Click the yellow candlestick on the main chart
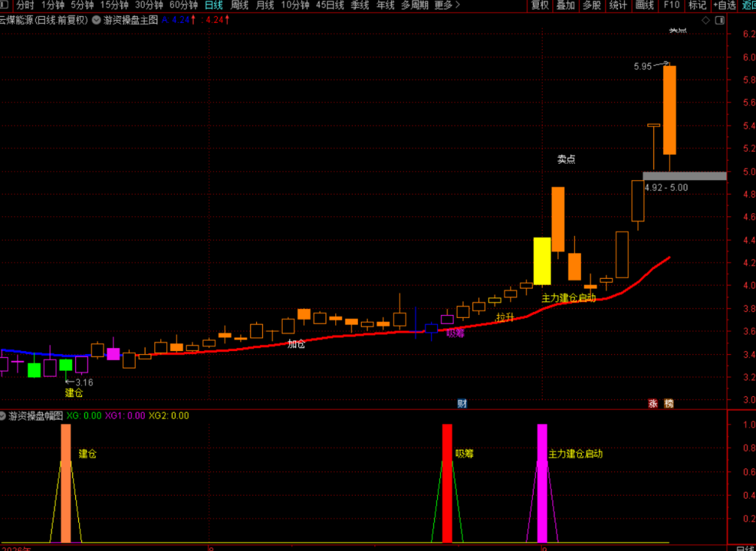756x551 pixels. click(x=542, y=261)
